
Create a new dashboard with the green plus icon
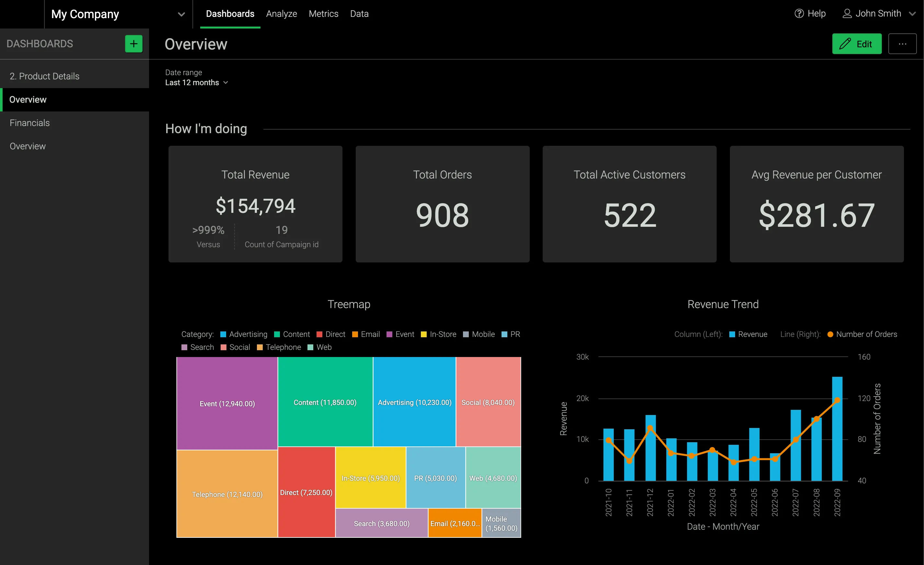coord(133,43)
